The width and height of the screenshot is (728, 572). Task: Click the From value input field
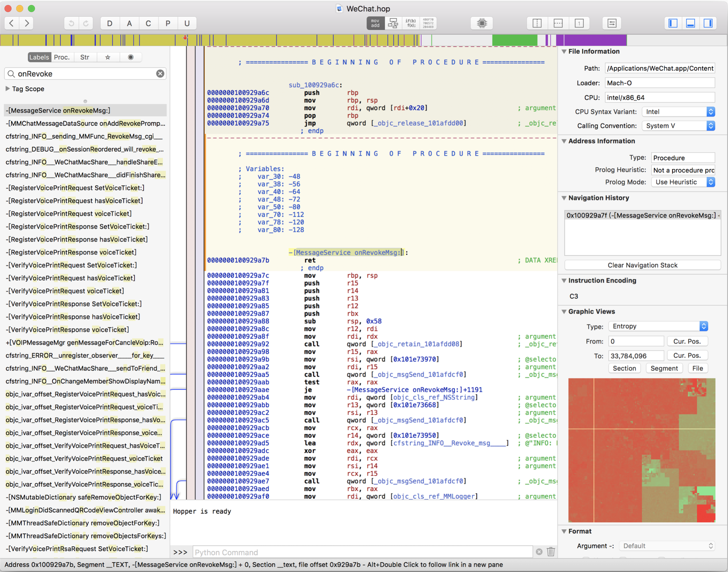click(636, 341)
